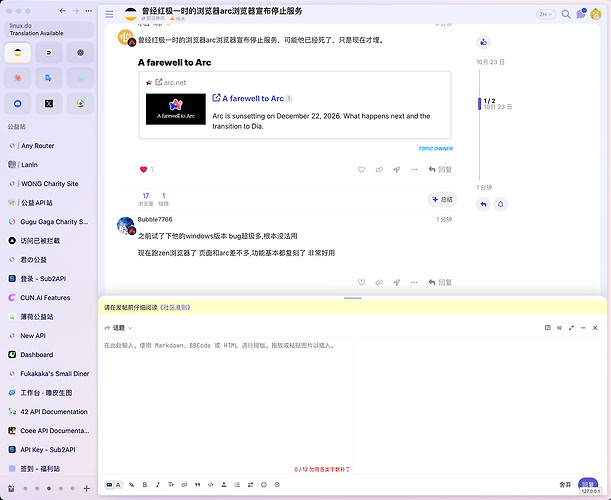Click the summarize topic button
The width and height of the screenshot is (611, 500).
442,200
